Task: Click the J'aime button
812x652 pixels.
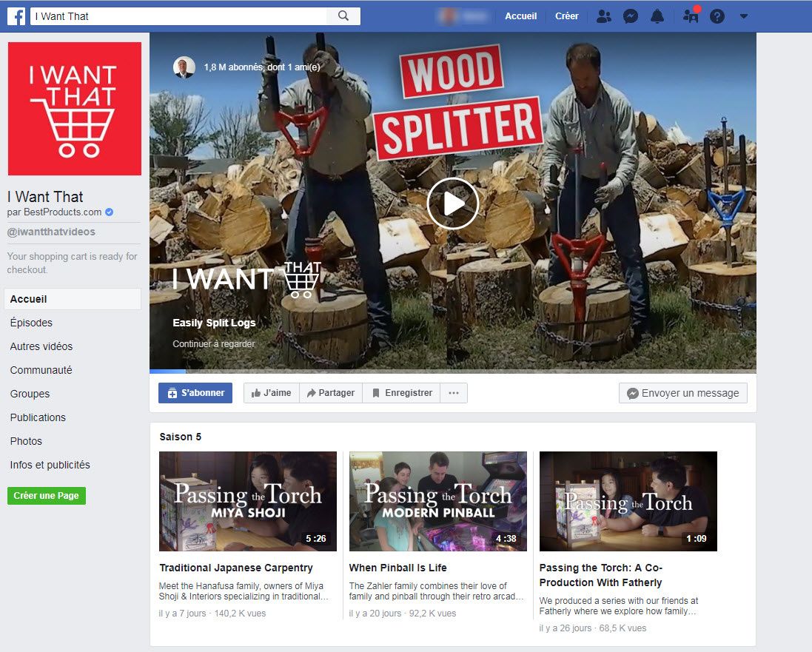Action: 272,393
